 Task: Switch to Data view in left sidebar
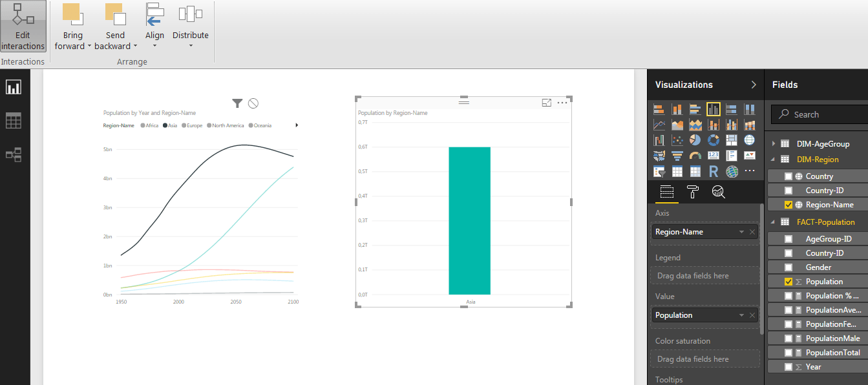pyautogui.click(x=14, y=121)
